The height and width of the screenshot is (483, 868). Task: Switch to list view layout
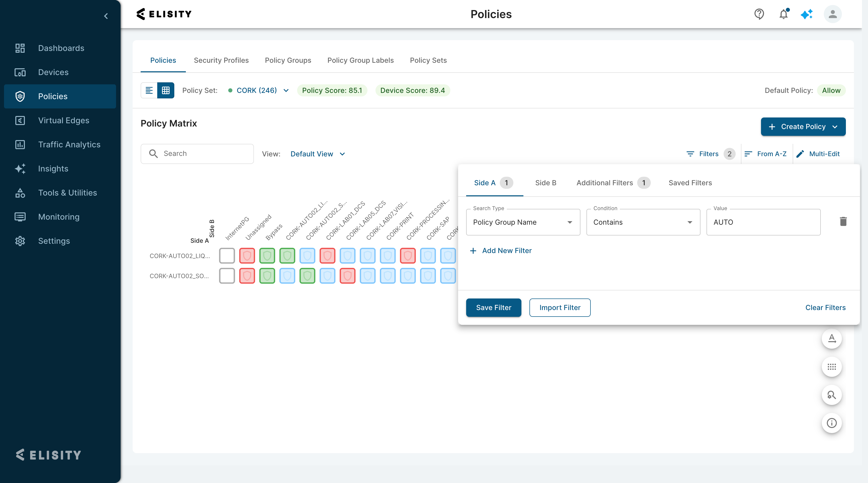tap(149, 90)
